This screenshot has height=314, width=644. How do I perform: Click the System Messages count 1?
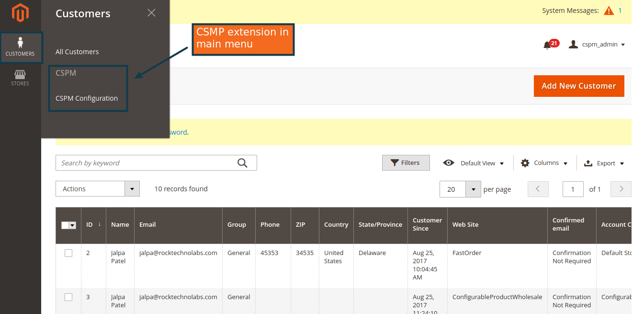(620, 11)
